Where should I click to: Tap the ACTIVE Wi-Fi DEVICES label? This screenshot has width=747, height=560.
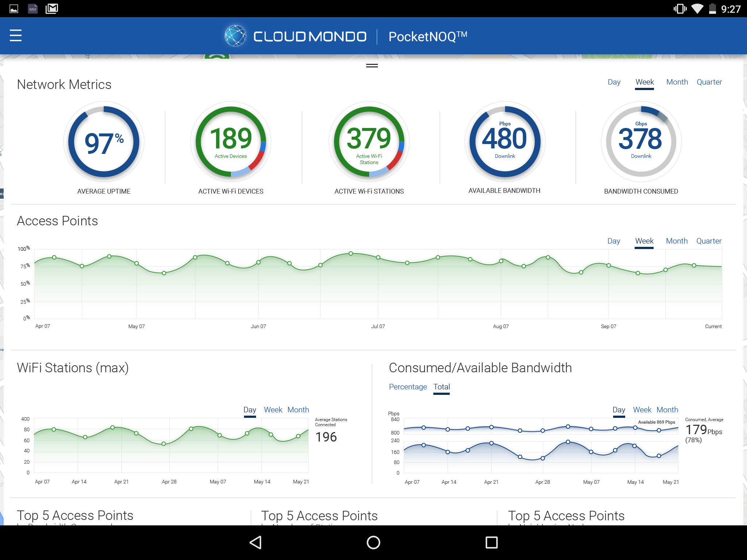point(231,191)
